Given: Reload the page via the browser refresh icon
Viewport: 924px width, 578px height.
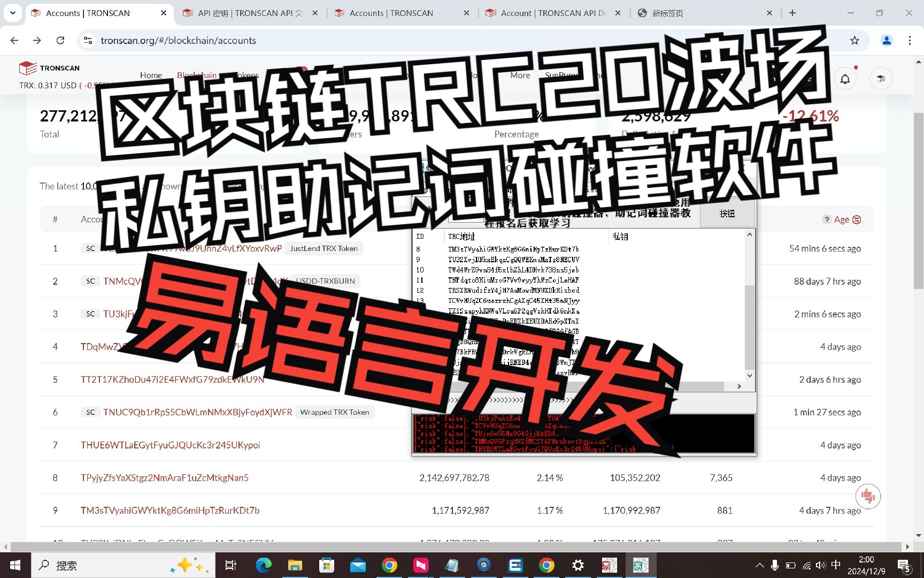Looking at the screenshot, I should (60, 40).
